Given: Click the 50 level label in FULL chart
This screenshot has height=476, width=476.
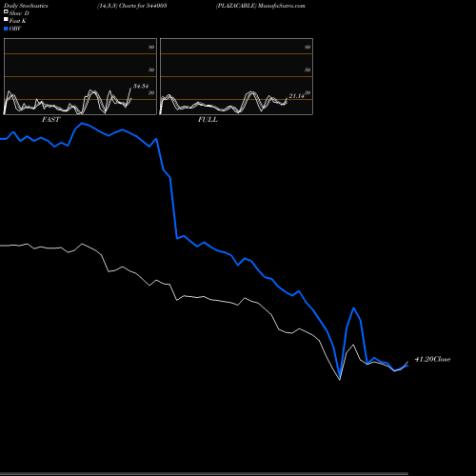Looking at the screenshot, I should (x=307, y=69).
